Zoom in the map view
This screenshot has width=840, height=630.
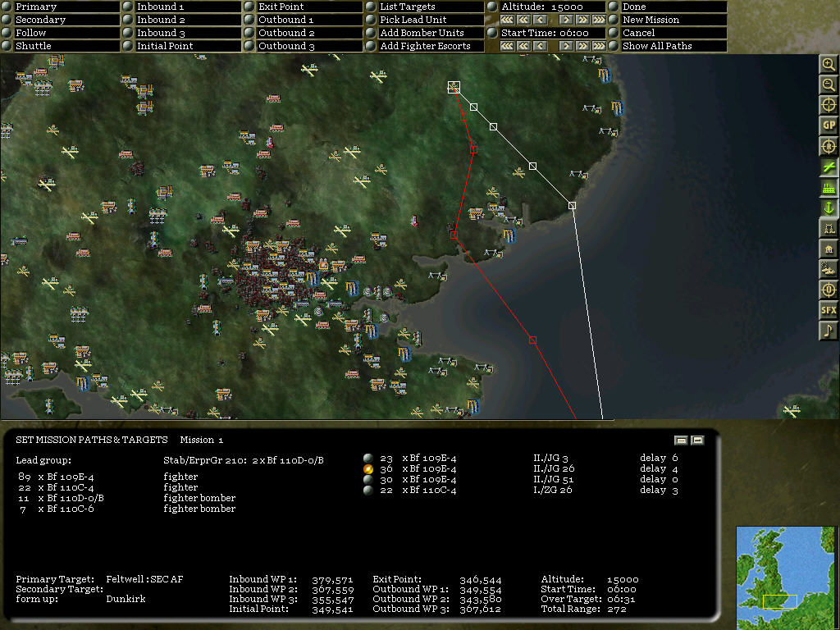pos(829,64)
